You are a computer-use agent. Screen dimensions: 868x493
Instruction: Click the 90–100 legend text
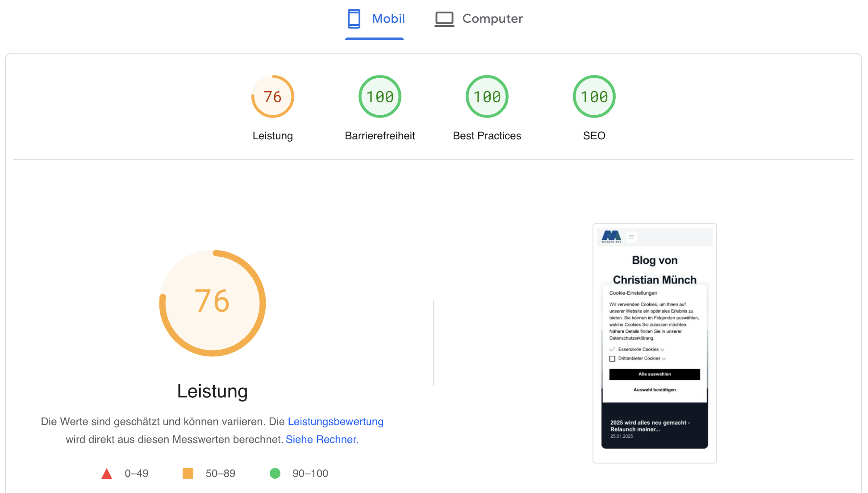(310, 473)
